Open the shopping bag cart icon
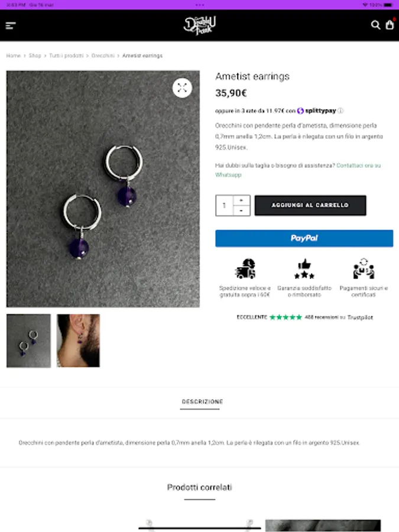 point(390,25)
